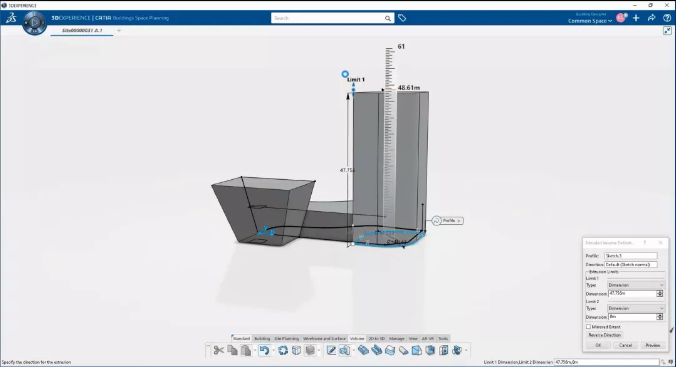Click the Reverse Direction button
Image resolution: width=676 pixels, height=367 pixels.
click(x=605, y=335)
